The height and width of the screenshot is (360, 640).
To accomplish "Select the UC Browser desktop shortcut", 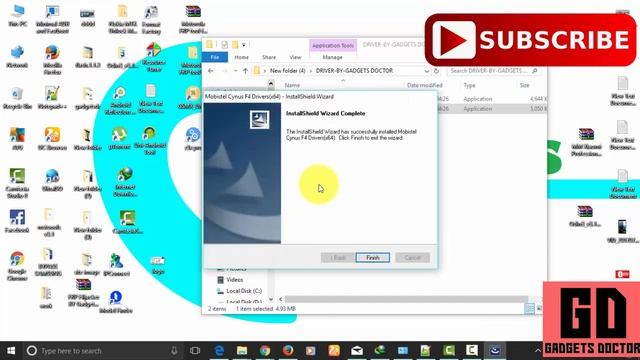I will point(52,139).
